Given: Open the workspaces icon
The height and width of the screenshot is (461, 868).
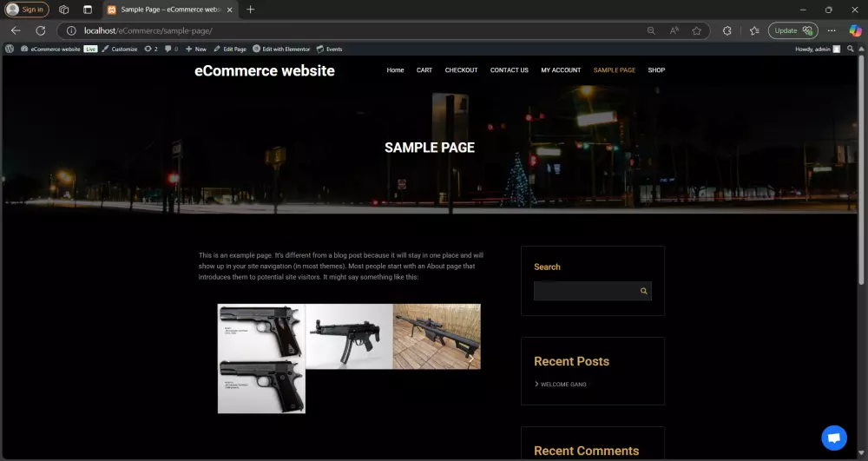Looking at the screenshot, I should (x=63, y=10).
